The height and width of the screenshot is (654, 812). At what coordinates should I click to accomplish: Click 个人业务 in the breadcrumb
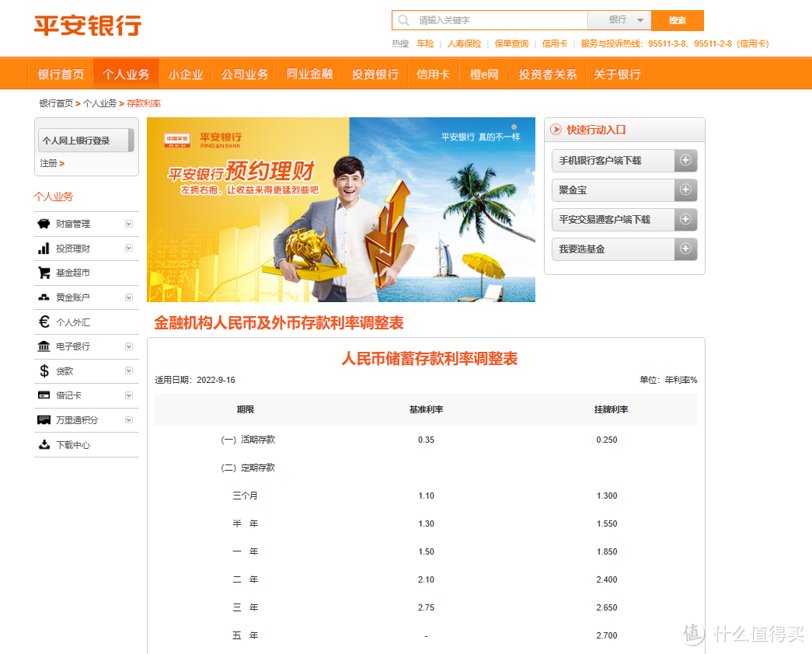[x=100, y=103]
